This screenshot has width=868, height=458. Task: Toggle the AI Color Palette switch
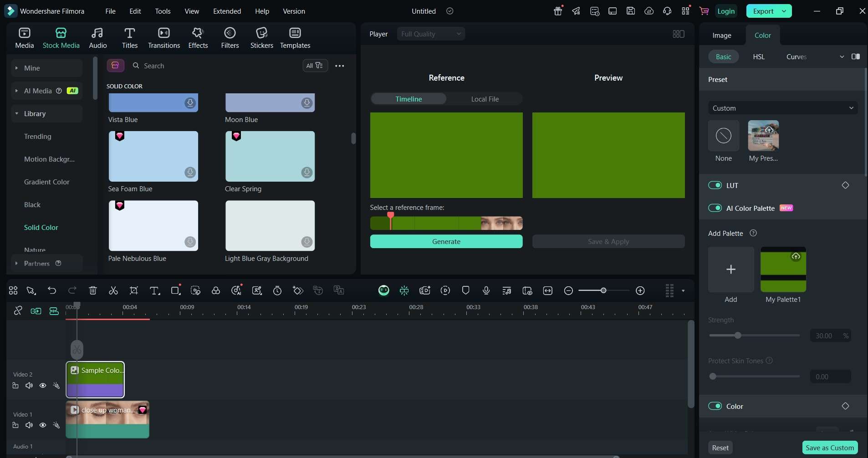point(715,208)
